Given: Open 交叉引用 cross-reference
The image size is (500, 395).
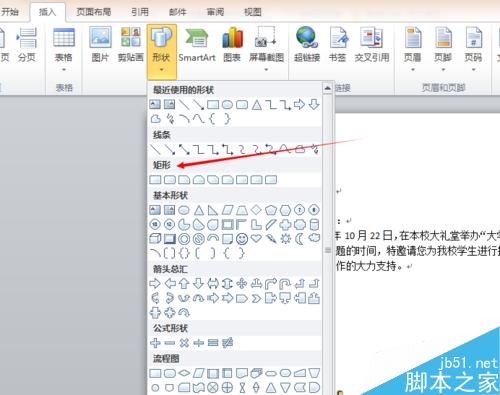Looking at the screenshot, I should [372, 45].
